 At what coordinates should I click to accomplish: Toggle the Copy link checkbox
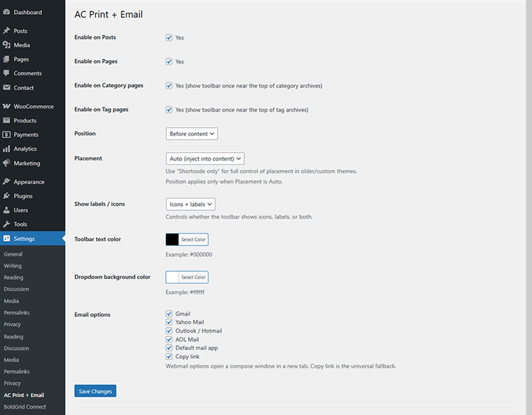pyautogui.click(x=169, y=357)
